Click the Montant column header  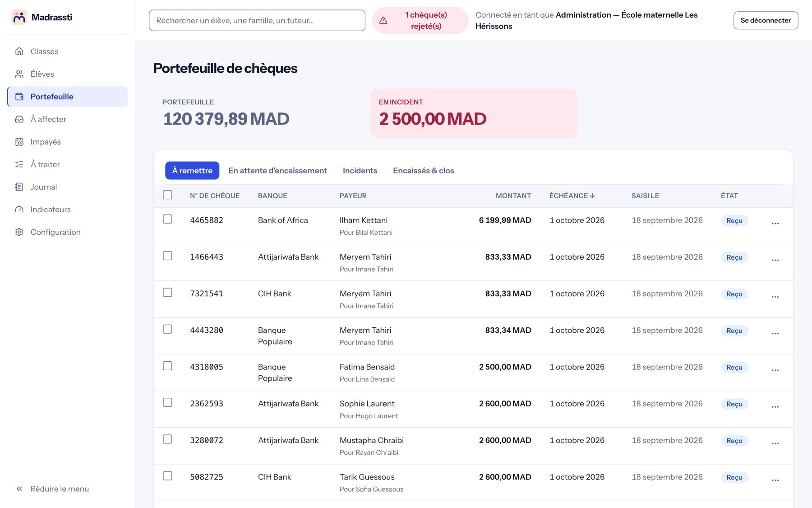pos(513,196)
